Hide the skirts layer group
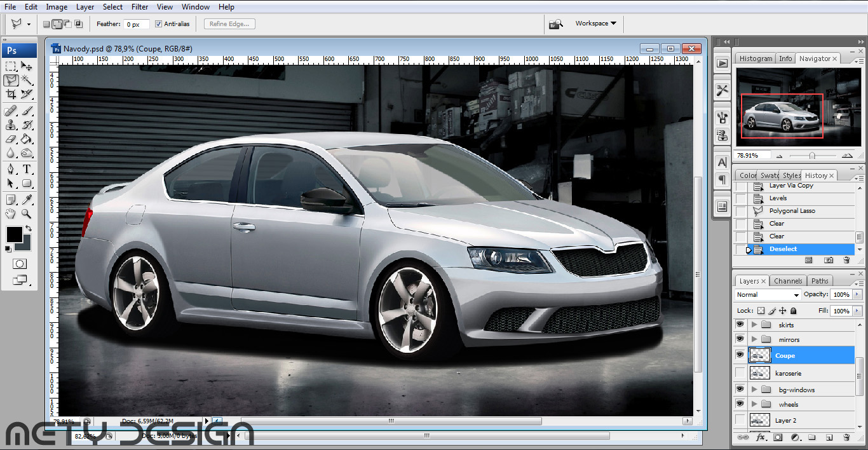This screenshot has width=868, height=450. click(x=740, y=324)
